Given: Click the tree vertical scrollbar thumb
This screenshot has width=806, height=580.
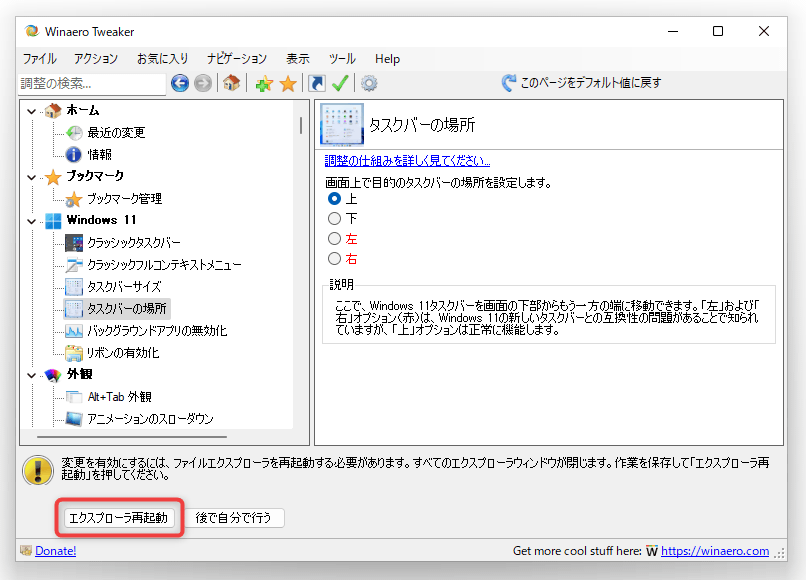Looking at the screenshot, I should click(x=301, y=125).
